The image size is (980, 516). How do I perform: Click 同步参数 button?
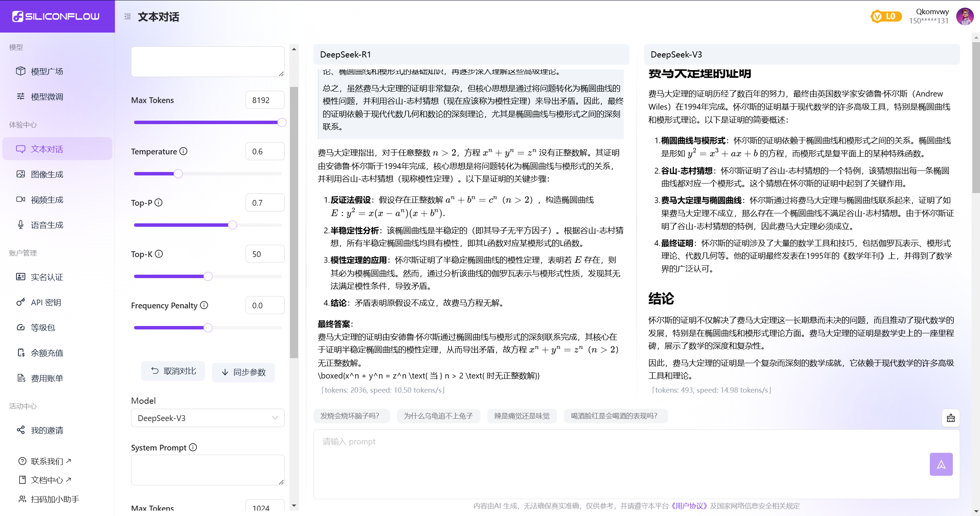pyautogui.click(x=243, y=372)
